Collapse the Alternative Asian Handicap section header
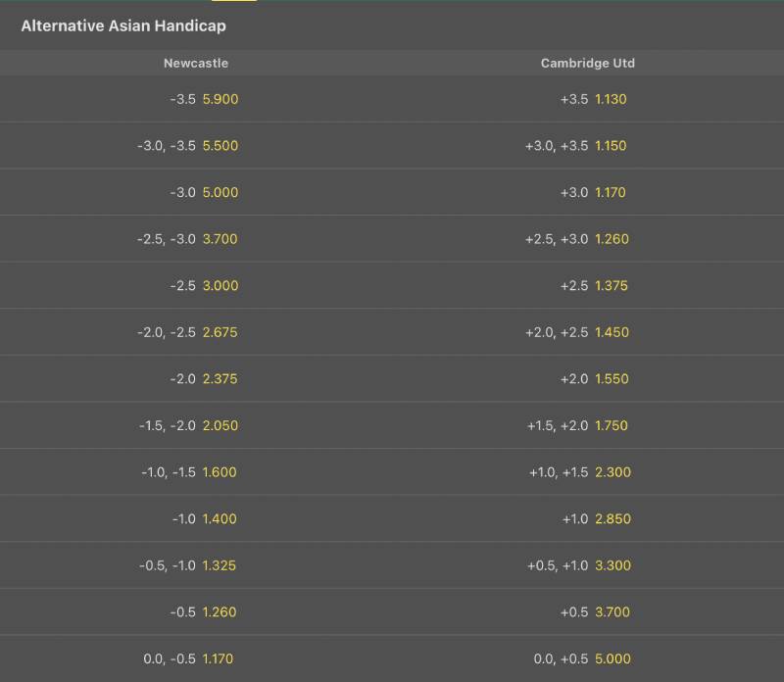The width and height of the screenshot is (784, 682). coord(123,26)
